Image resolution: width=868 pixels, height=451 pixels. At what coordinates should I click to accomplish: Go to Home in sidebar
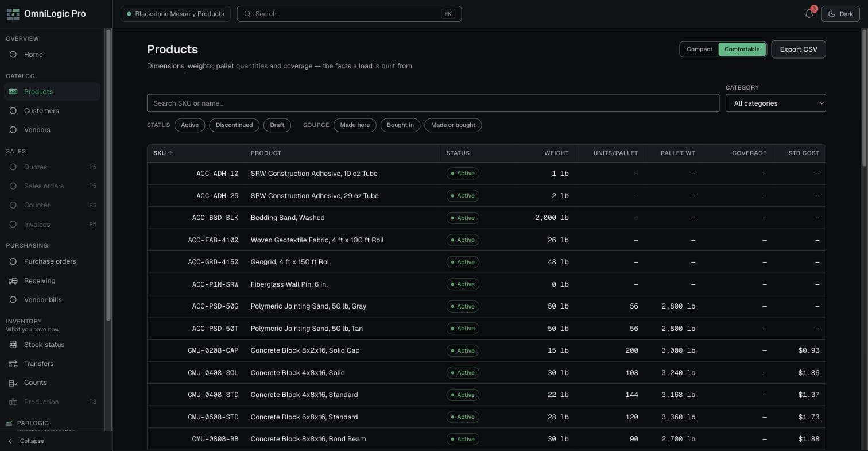click(52, 55)
